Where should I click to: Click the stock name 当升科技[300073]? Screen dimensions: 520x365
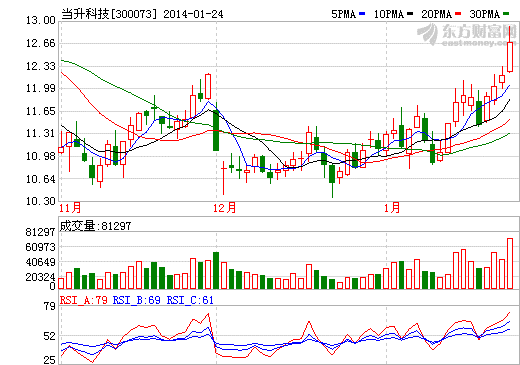(109, 14)
